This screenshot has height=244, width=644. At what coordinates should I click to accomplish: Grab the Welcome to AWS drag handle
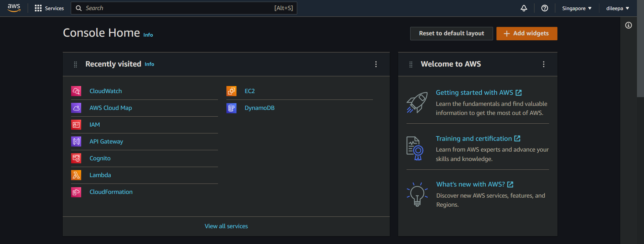coord(411,64)
